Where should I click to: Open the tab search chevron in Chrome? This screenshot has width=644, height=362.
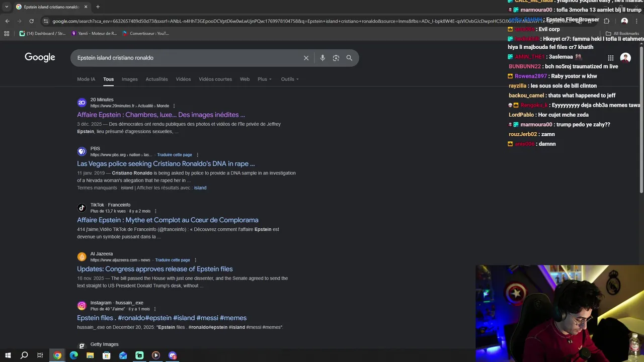pos(7,7)
